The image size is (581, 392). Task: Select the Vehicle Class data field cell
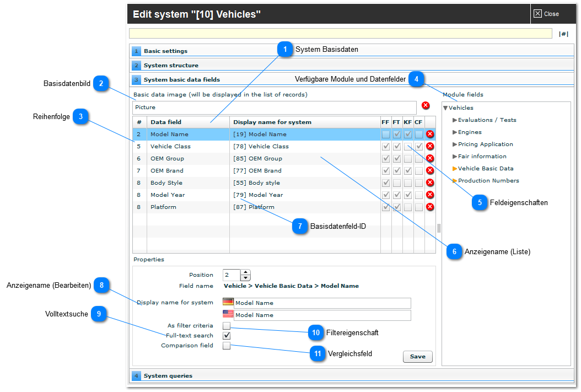click(x=188, y=146)
